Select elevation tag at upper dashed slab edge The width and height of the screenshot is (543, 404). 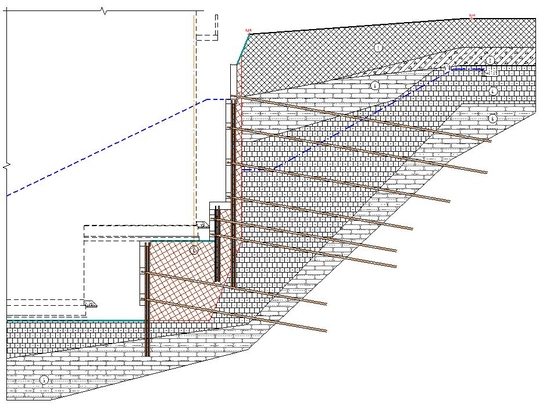[203, 225]
